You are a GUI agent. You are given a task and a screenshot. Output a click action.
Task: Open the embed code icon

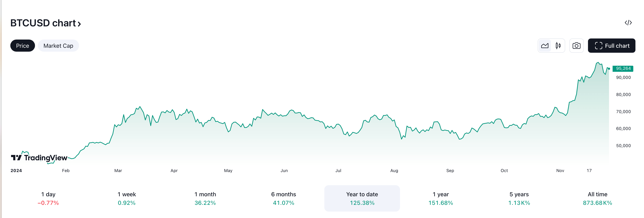pyautogui.click(x=628, y=23)
